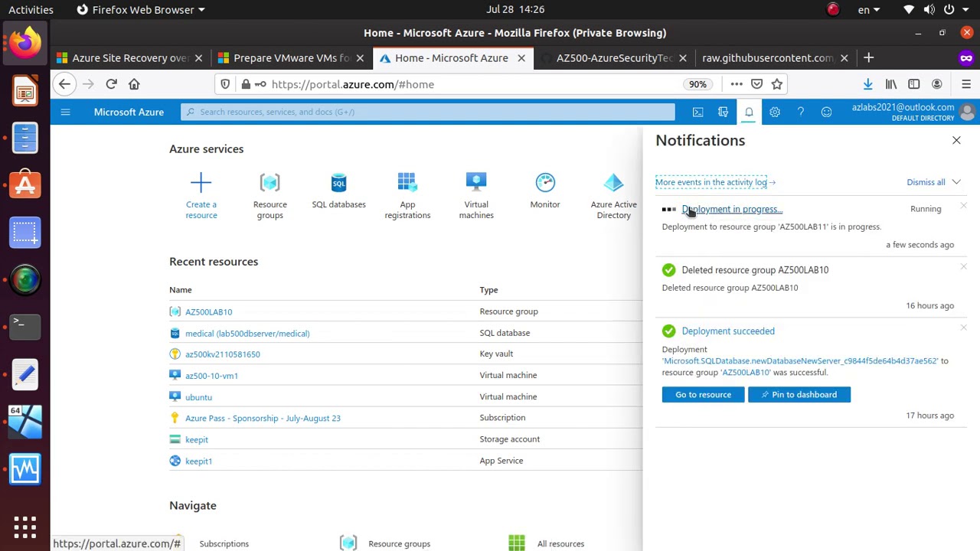Screen dimensions: 980x551
Task: Open Firefox Web Browser app menu dropdown
Action: (x=142, y=10)
